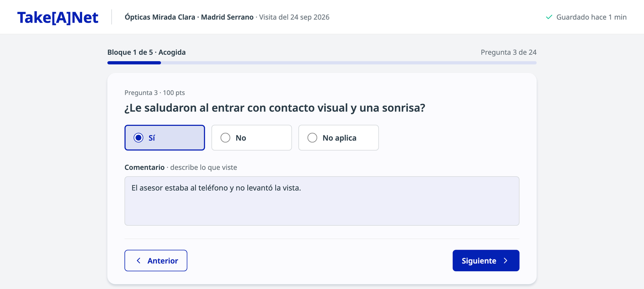Click the question text about saludo y sonrisa
The image size is (644, 289).
click(275, 108)
